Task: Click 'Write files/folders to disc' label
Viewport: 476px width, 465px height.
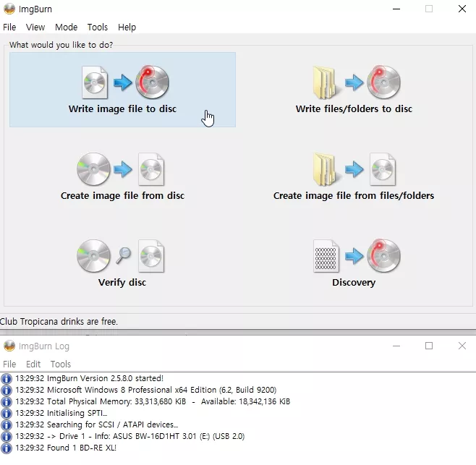Action: pyautogui.click(x=354, y=109)
